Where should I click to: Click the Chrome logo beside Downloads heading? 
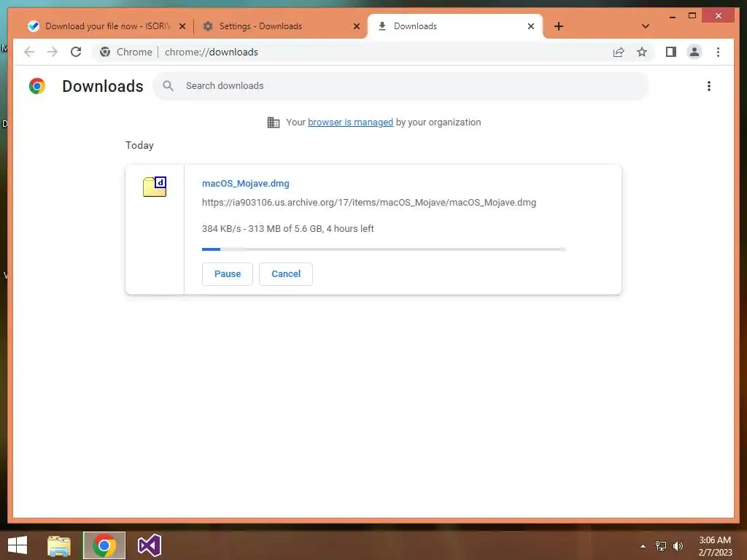pyautogui.click(x=37, y=86)
